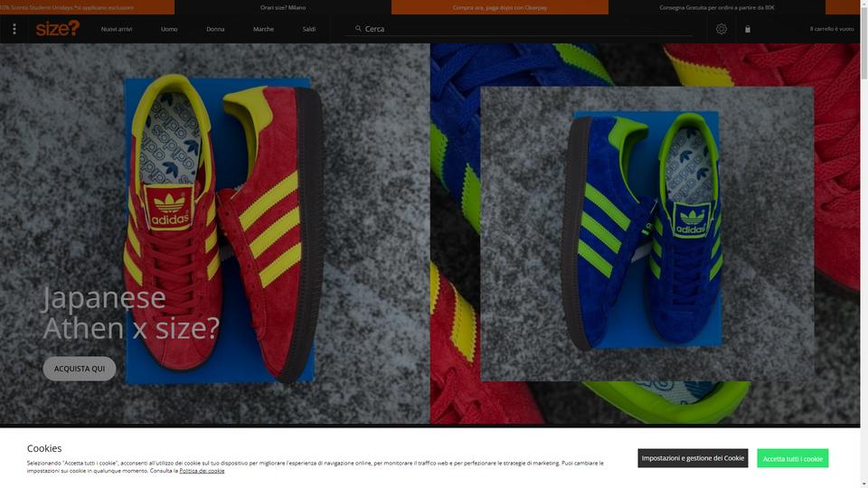
Task: Click the 'Il carrello è vuoto' text
Action: coord(832,29)
